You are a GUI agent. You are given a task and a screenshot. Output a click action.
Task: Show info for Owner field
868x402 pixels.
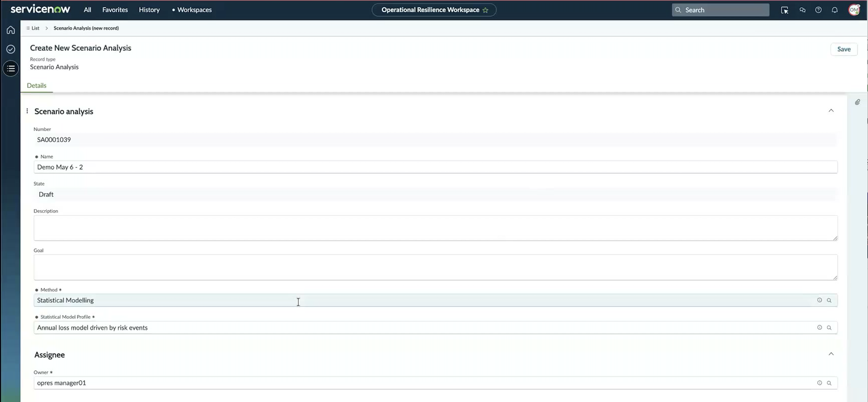[x=819, y=383]
